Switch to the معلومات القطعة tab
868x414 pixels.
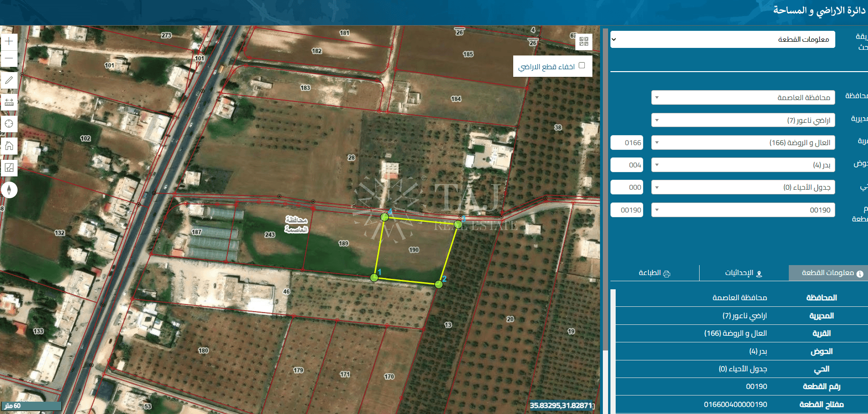828,273
